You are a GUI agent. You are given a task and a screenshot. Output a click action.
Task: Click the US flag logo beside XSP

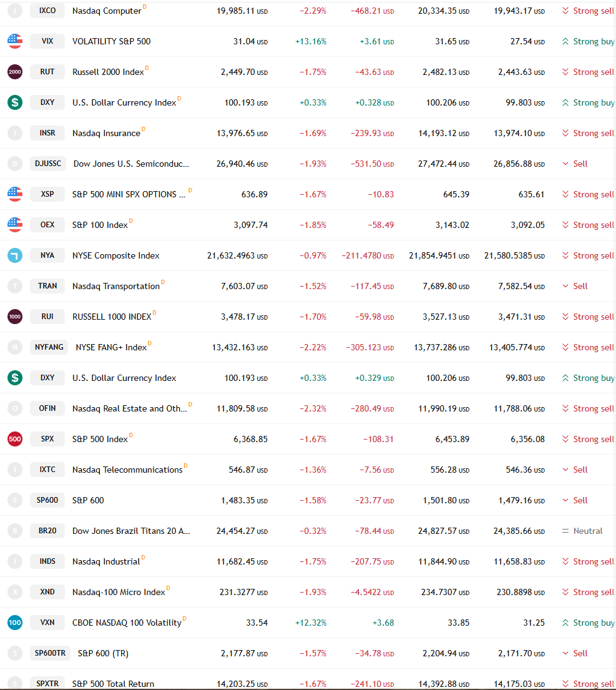(15, 194)
